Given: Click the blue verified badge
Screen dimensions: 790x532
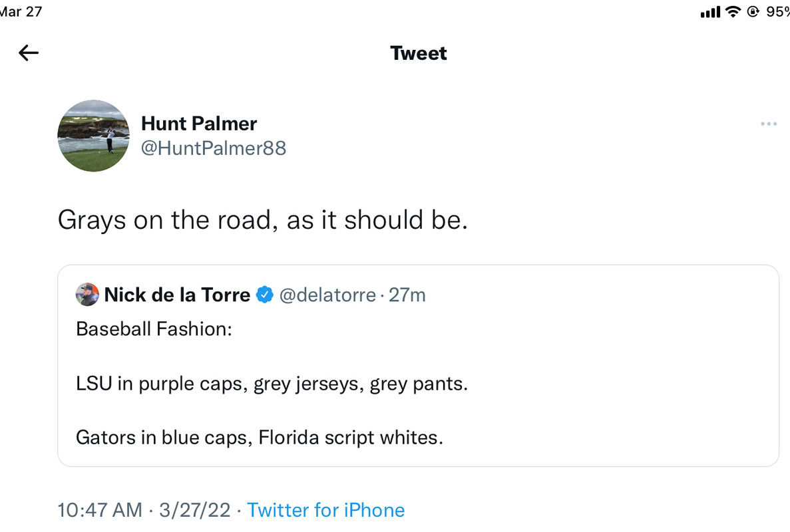Looking at the screenshot, I should coord(265,295).
